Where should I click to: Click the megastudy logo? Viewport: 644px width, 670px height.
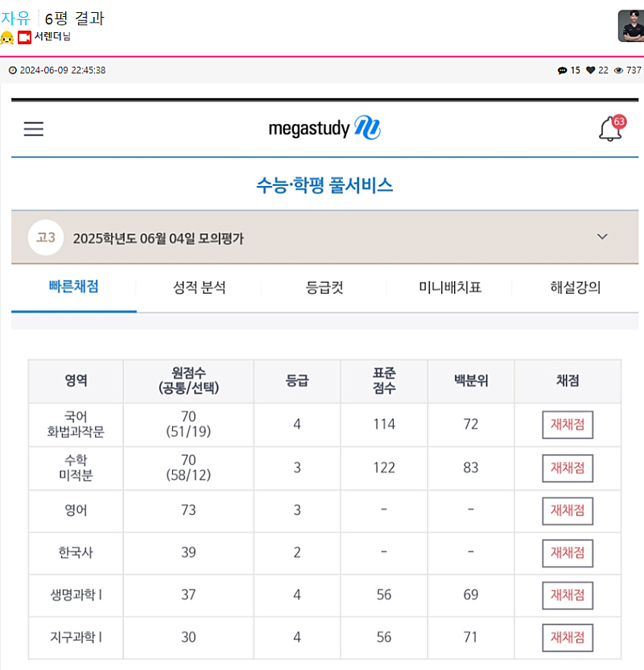[x=324, y=129]
